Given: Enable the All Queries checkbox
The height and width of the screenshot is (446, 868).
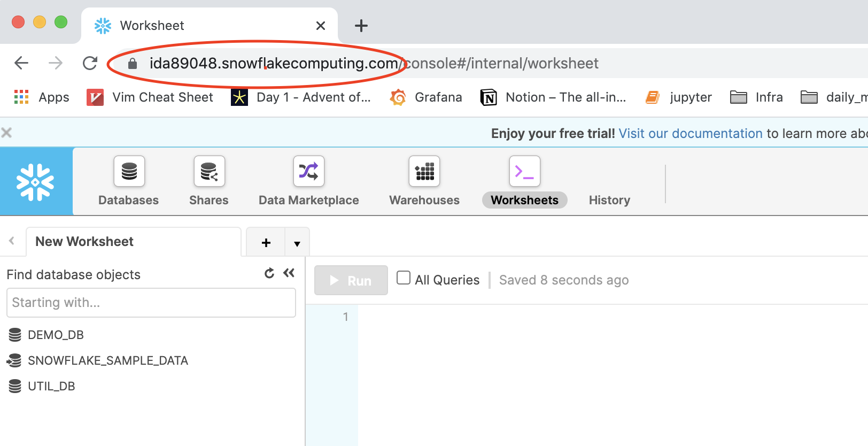Looking at the screenshot, I should tap(404, 278).
